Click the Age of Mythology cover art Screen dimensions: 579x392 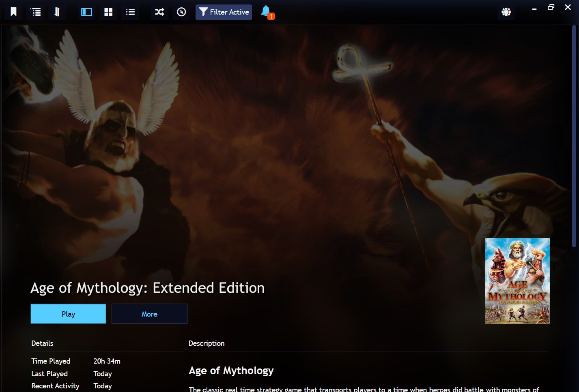click(x=517, y=281)
